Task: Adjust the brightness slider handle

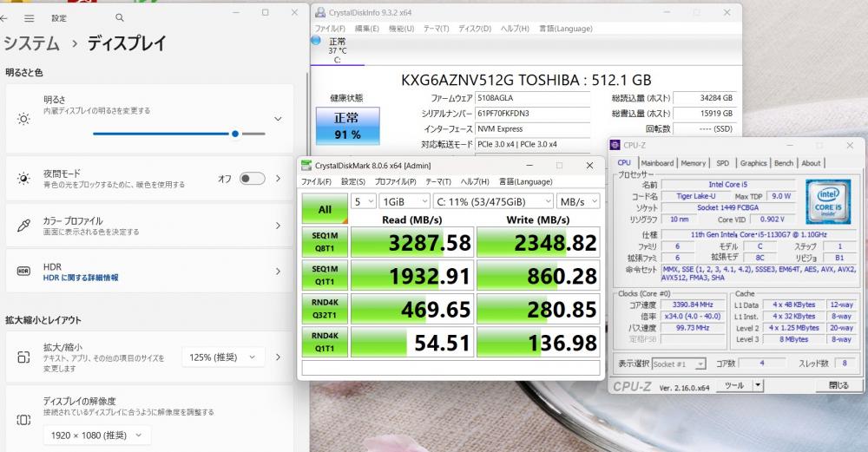Action: pos(235,134)
